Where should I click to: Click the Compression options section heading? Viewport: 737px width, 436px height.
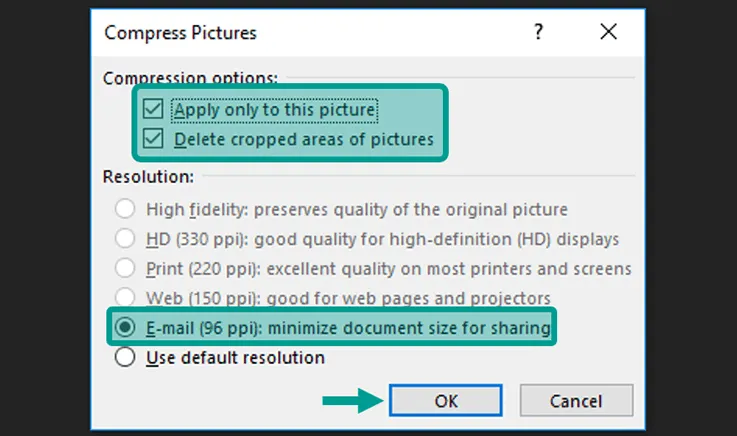click(x=190, y=78)
